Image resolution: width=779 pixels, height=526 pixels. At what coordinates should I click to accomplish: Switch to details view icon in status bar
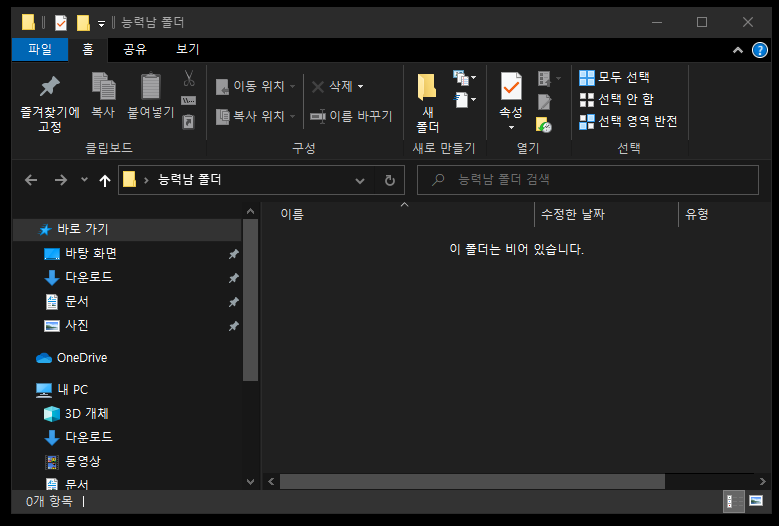(x=733, y=501)
